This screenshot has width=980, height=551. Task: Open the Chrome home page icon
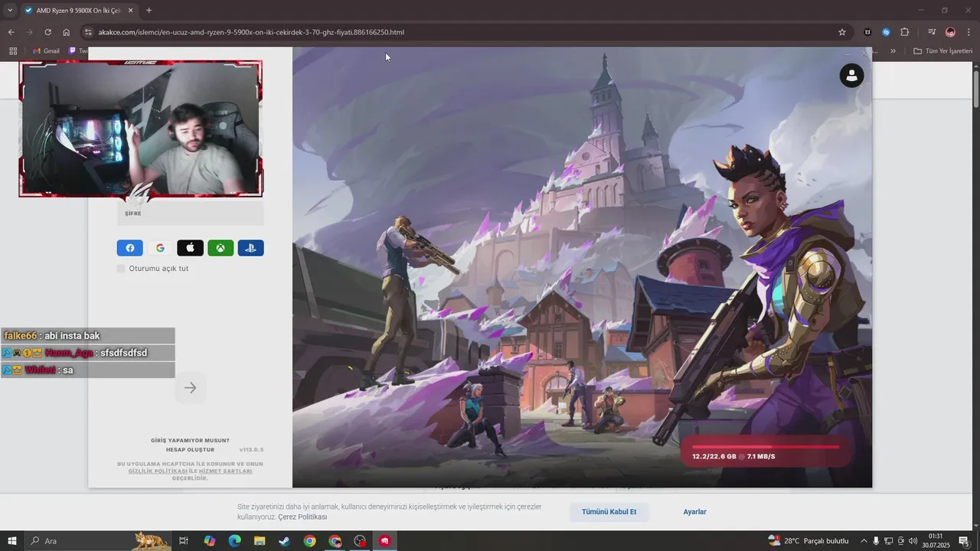tap(67, 32)
